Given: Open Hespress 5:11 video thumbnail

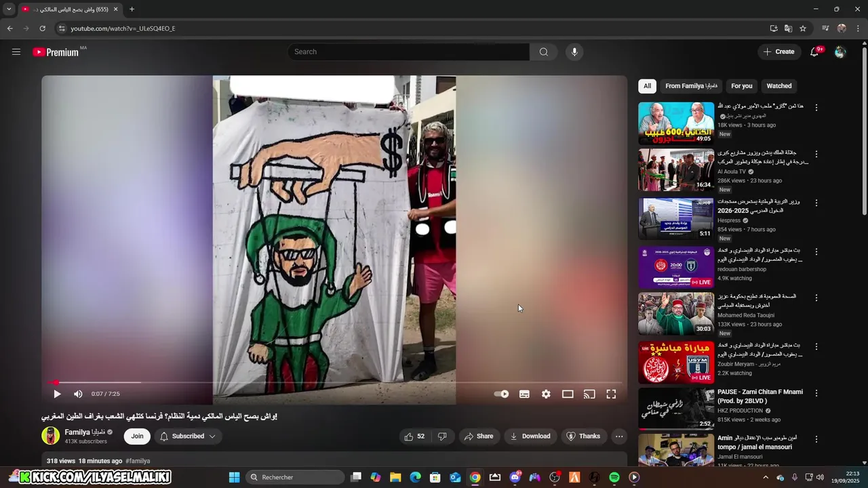Looking at the screenshot, I should pyautogui.click(x=676, y=218).
